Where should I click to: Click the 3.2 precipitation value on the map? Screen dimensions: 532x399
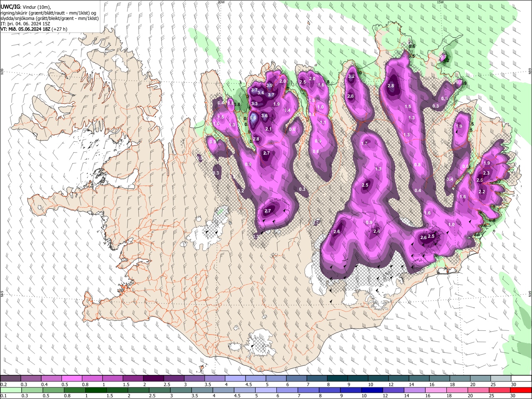[x=351, y=76]
